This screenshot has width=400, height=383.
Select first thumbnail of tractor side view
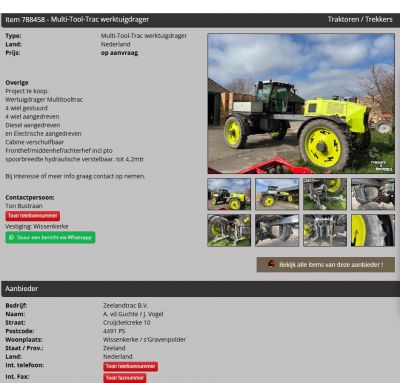(x=229, y=194)
